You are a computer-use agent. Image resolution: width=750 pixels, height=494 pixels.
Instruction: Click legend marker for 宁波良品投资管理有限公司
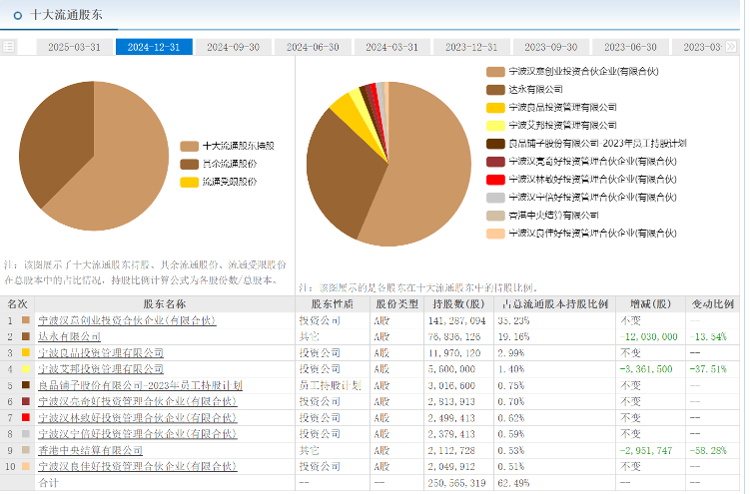point(495,108)
